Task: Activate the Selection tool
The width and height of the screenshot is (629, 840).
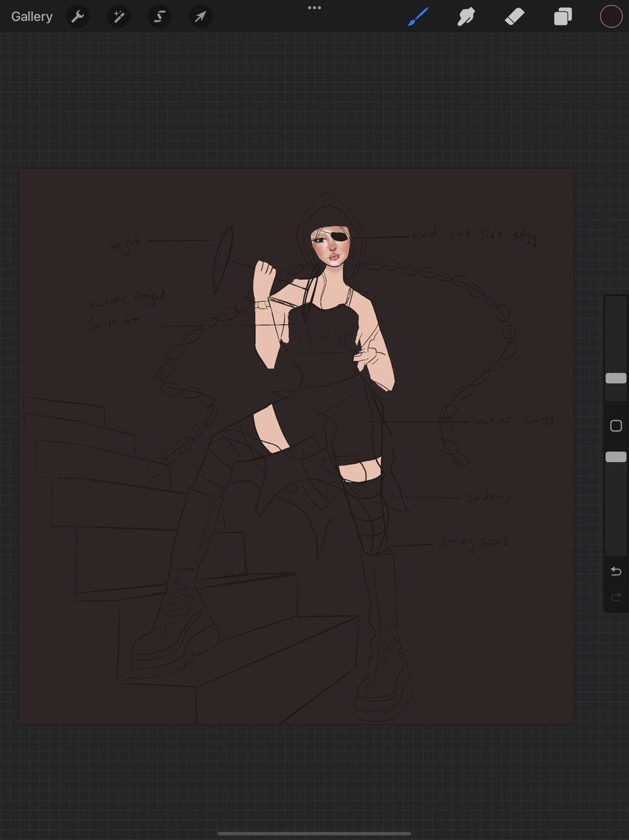Action: [160, 17]
